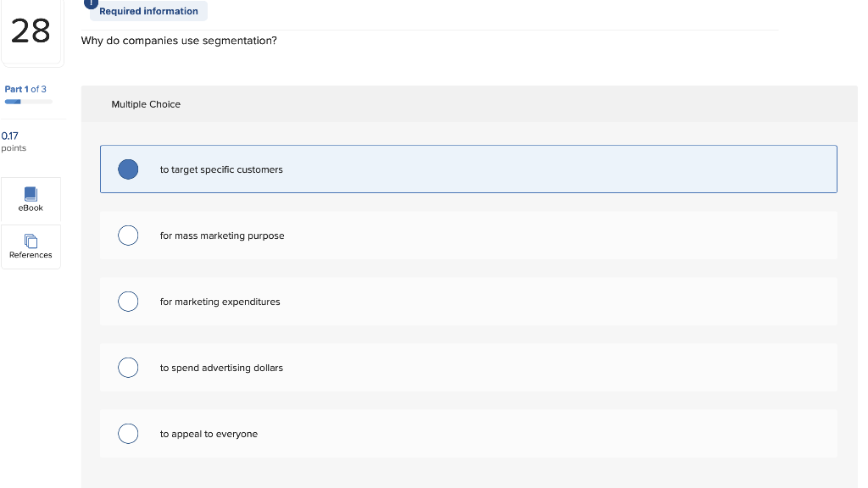The height and width of the screenshot is (488, 868).
Task: Open the eBook resource
Action: click(x=31, y=201)
